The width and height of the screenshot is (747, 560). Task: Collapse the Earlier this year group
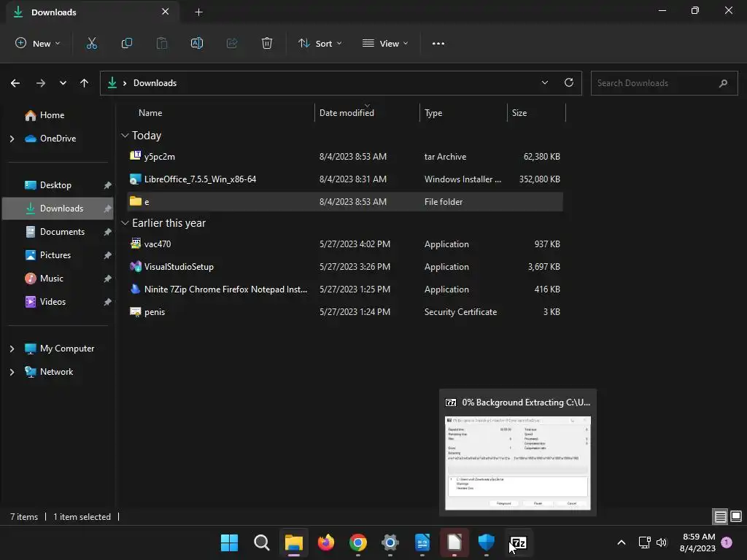point(125,223)
